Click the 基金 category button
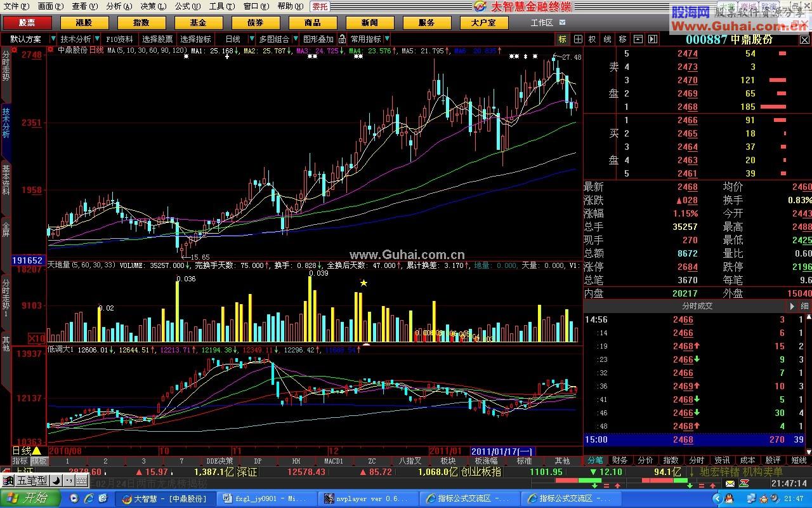 [198, 22]
